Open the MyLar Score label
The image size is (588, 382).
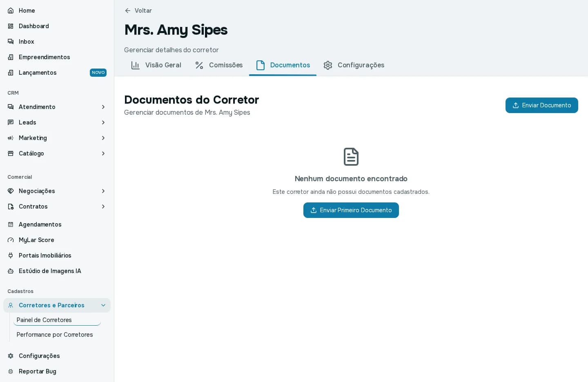coord(36,240)
